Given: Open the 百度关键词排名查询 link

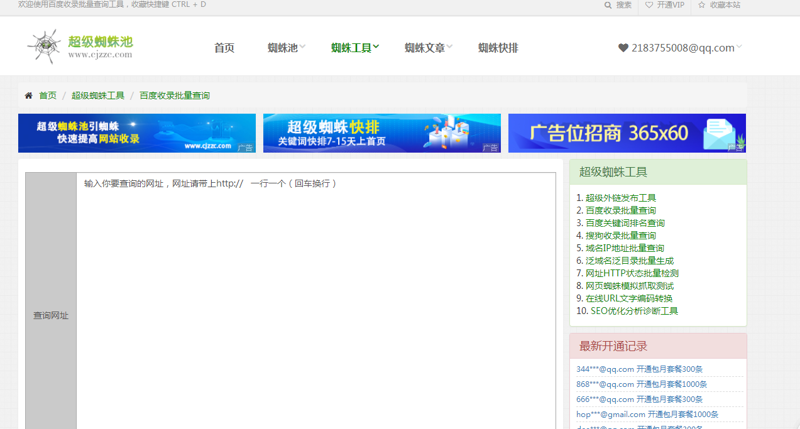Looking at the screenshot, I should tap(625, 223).
